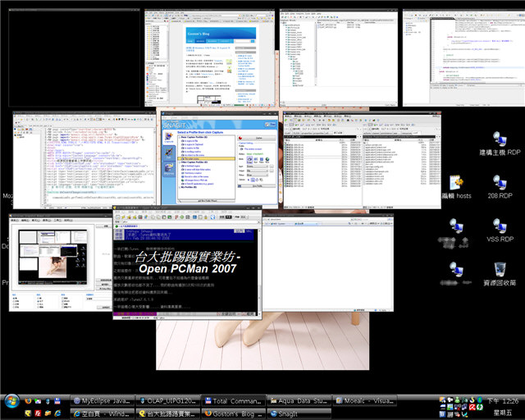The width and height of the screenshot is (525, 420).
Task: Open the 建構主機 RDP desktop shortcut
Action: click(x=500, y=144)
